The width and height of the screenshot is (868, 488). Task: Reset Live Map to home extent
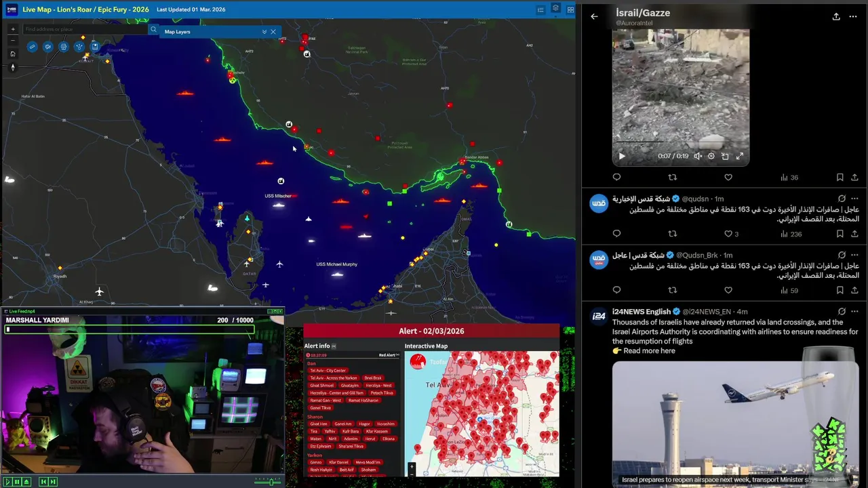(12, 54)
